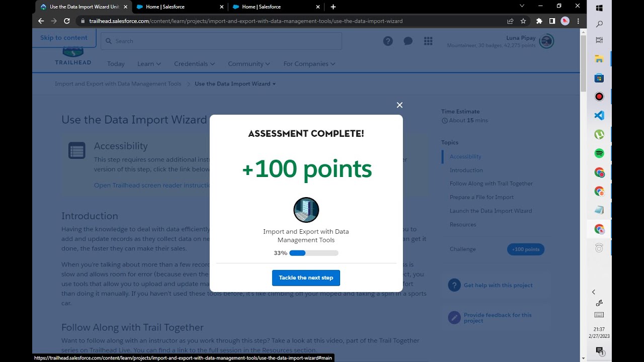Show hidden system tray icons chevron
Image resolution: width=644 pixels, height=362 pixels.
[x=594, y=292]
